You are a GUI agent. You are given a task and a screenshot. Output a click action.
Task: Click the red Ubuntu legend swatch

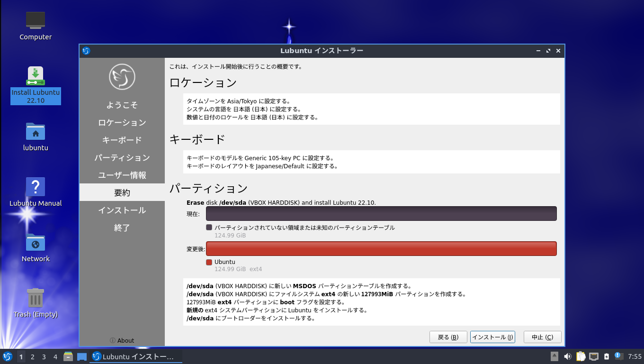[x=209, y=262]
